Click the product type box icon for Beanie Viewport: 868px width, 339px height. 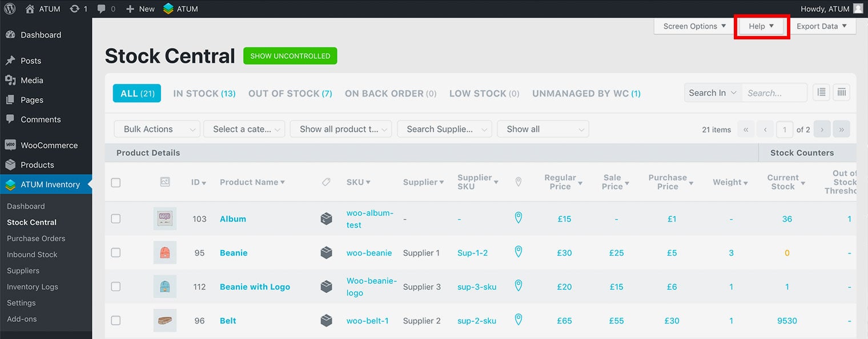click(x=326, y=253)
